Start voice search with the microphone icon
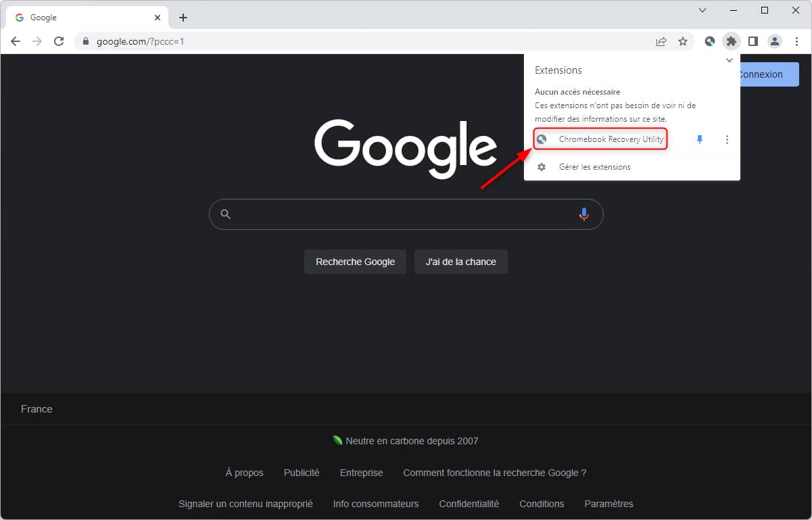 584,214
